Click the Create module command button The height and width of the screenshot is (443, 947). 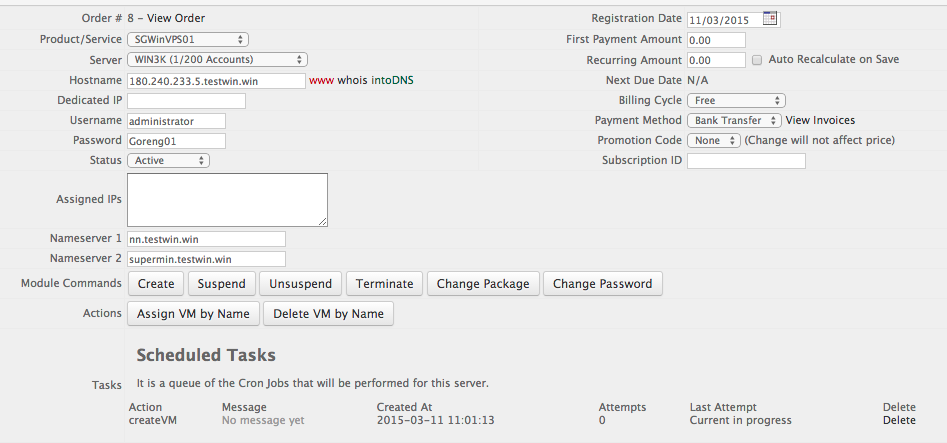156,283
